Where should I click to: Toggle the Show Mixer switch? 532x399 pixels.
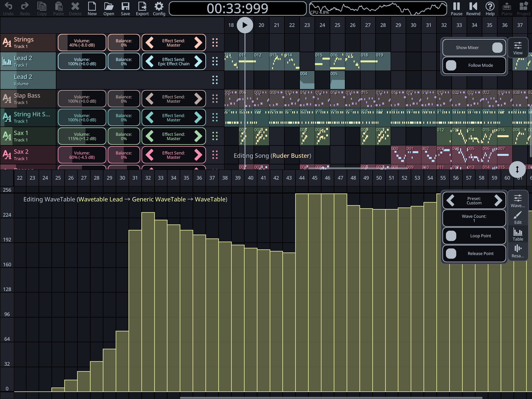coord(474,48)
